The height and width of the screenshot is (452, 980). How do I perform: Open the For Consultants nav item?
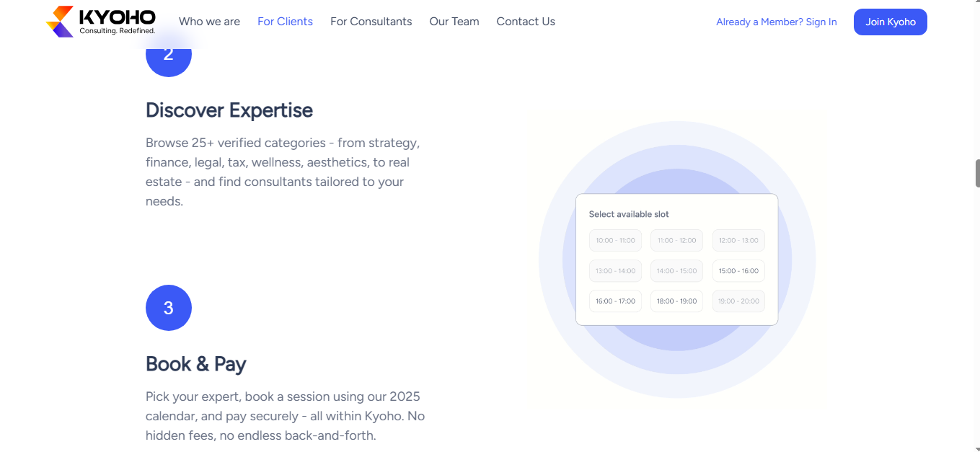coord(371,22)
